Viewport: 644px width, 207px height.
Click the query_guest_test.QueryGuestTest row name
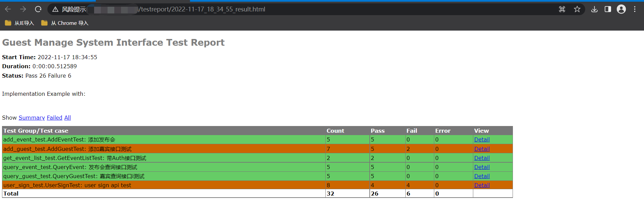pos(74,176)
